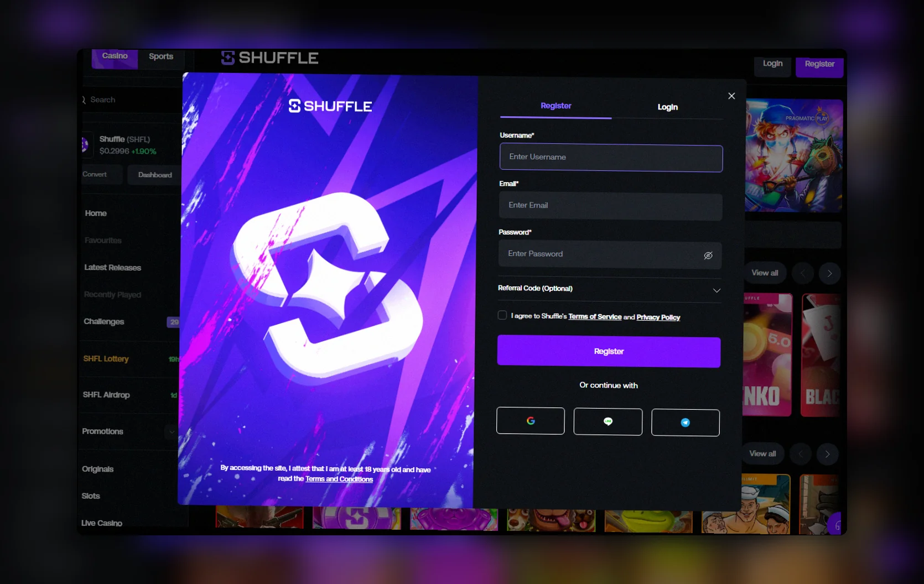The width and height of the screenshot is (924, 584).
Task: Open SHFL Lottery in sidebar
Action: point(106,359)
